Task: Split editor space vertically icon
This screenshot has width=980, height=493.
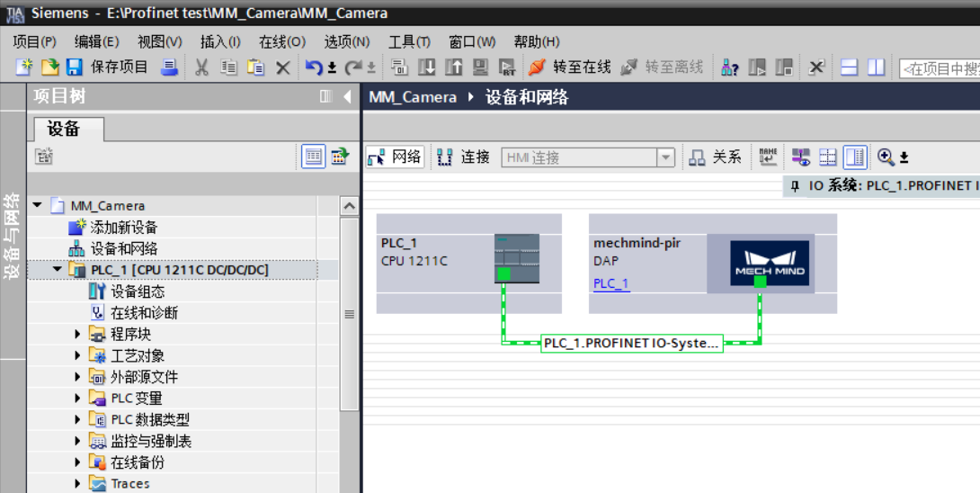Action: [x=877, y=67]
